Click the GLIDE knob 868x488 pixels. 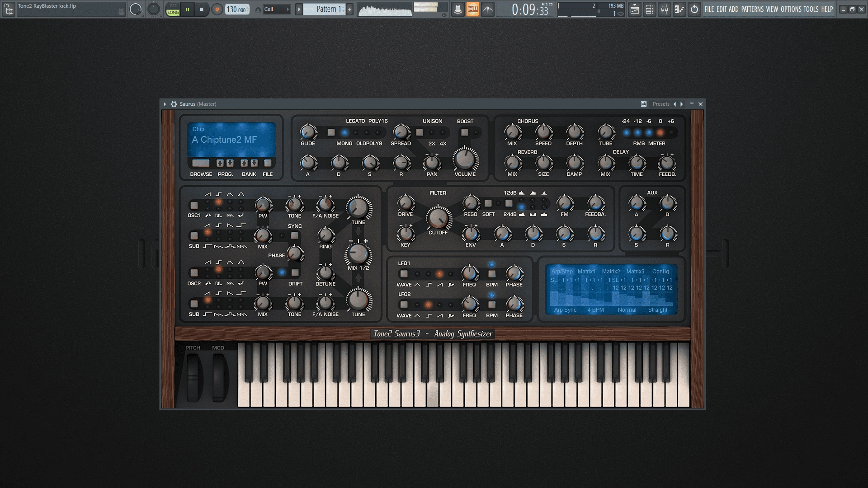coord(308,132)
